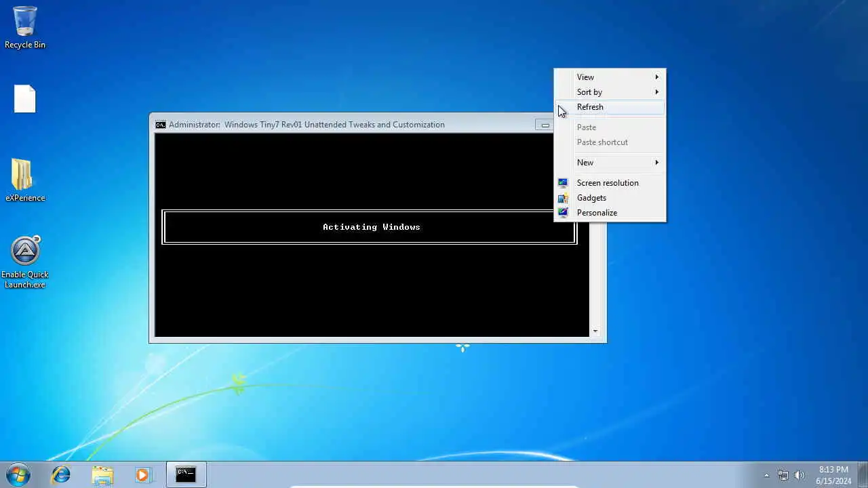Open Windows Explorer from the taskbar
Image resolution: width=868 pixels, height=488 pixels.
(x=102, y=474)
